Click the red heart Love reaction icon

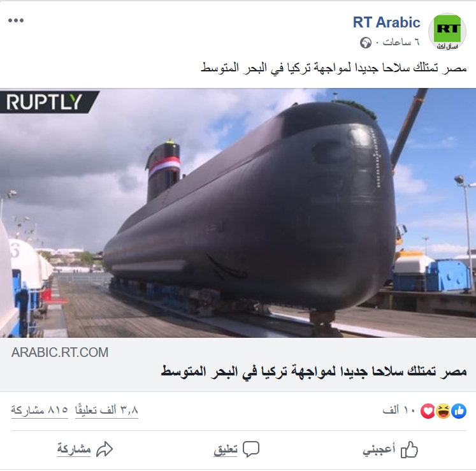click(x=428, y=411)
